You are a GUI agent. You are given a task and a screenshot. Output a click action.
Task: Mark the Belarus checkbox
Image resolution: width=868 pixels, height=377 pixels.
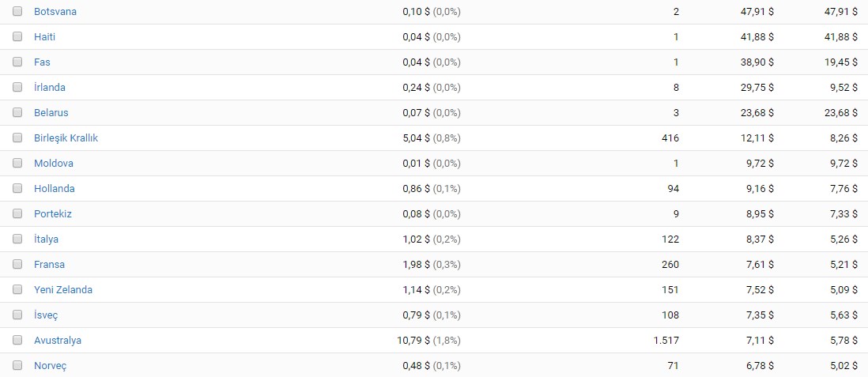(17, 112)
